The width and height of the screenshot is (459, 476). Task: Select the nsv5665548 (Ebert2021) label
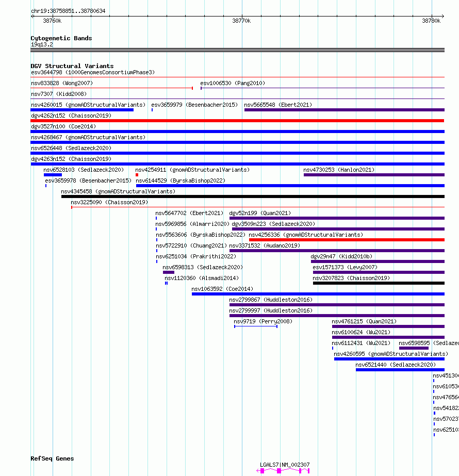click(x=278, y=105)
